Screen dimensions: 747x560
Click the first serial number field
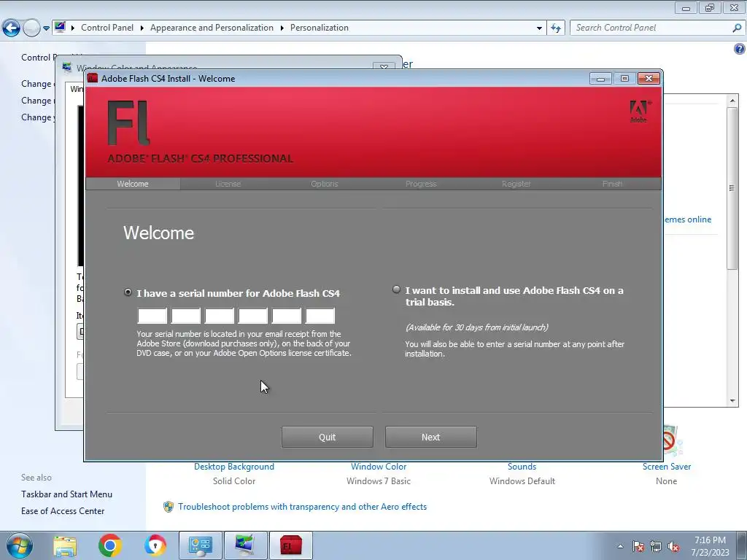(x=152, y=316)
